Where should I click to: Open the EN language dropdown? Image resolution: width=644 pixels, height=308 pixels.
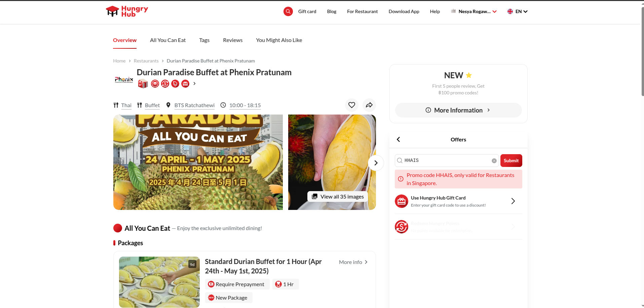click(x=518, y=11)
